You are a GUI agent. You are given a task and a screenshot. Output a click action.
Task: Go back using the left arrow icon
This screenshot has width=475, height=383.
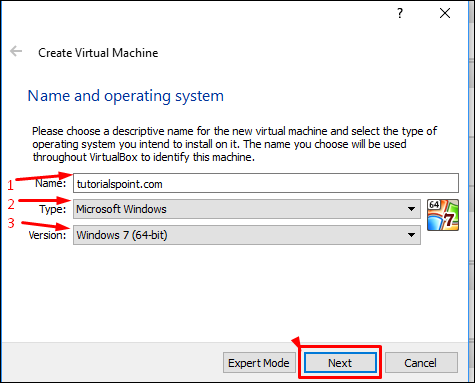16,51
